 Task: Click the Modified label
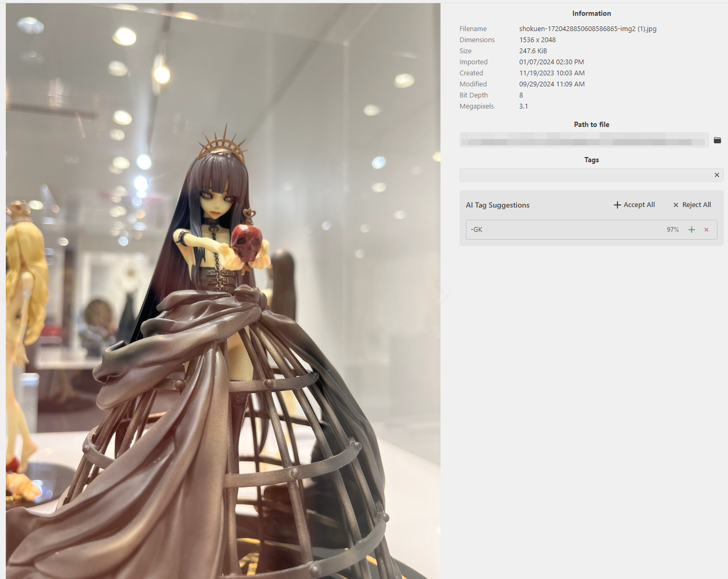[x=473, y=84]
